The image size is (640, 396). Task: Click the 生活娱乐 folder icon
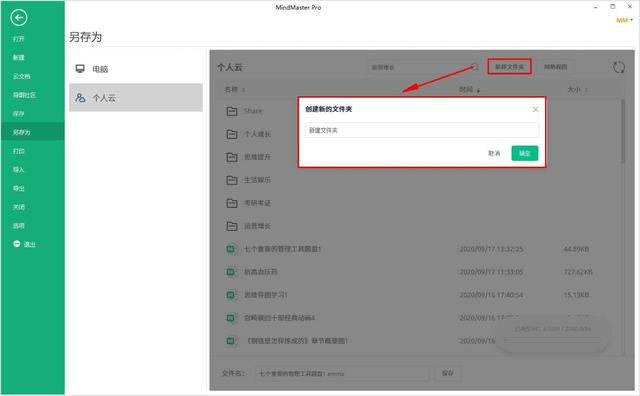point(232,180)
